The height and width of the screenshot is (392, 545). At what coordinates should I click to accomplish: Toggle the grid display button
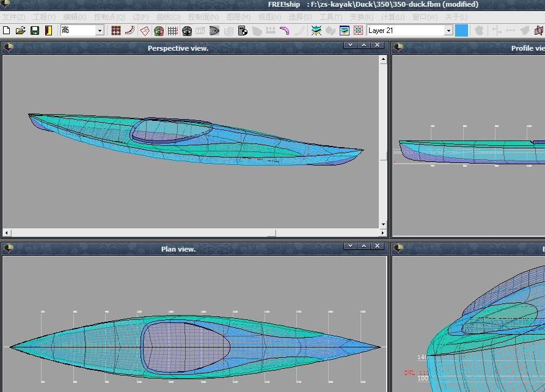coord(173,31)
